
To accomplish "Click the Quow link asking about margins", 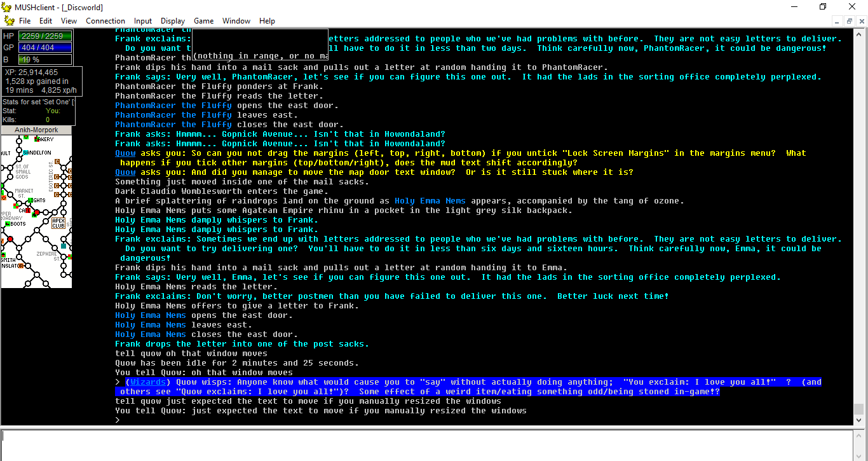I will click(x=125, y=153).
